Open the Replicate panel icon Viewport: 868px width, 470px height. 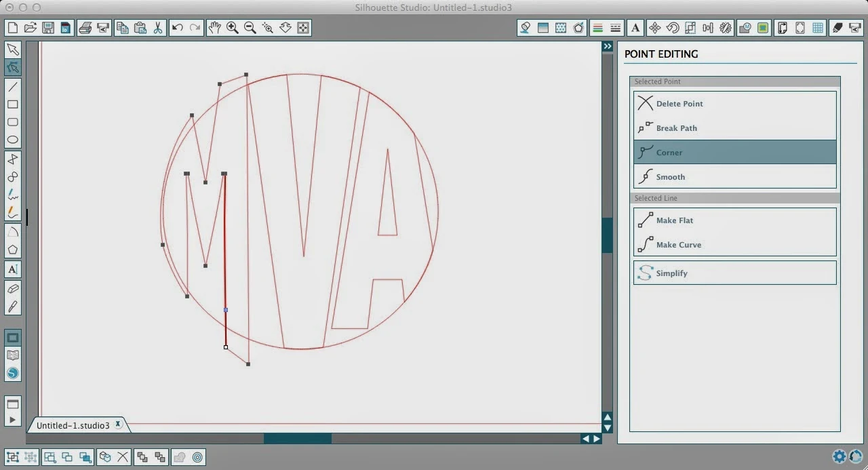pos(724,27)
